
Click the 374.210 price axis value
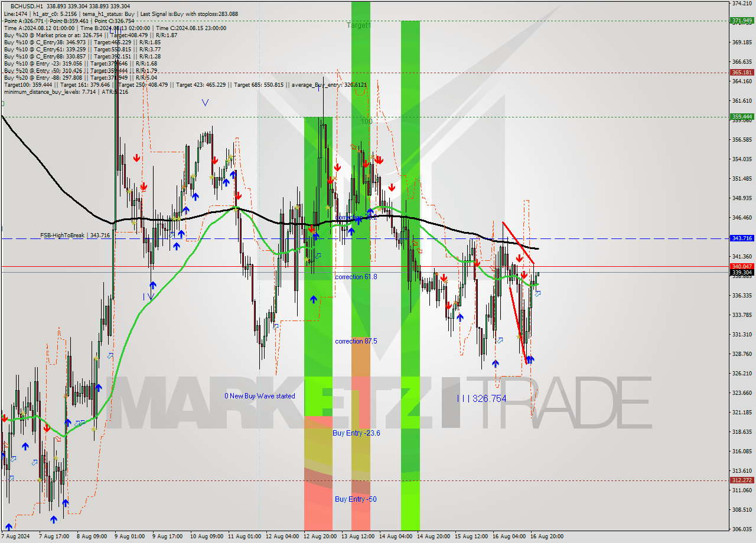pyautogui.click(x=742, y=4)
